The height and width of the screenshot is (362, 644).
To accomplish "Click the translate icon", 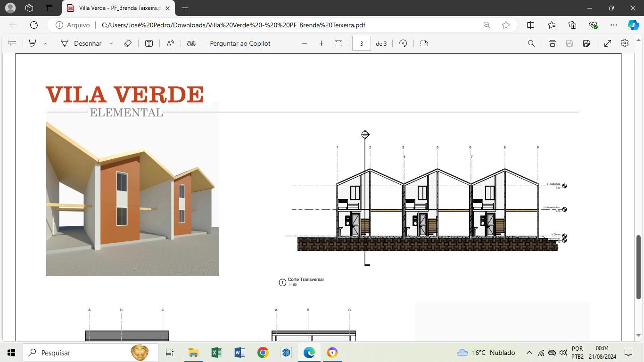I will pyautogui.click(x=191, y=43).
